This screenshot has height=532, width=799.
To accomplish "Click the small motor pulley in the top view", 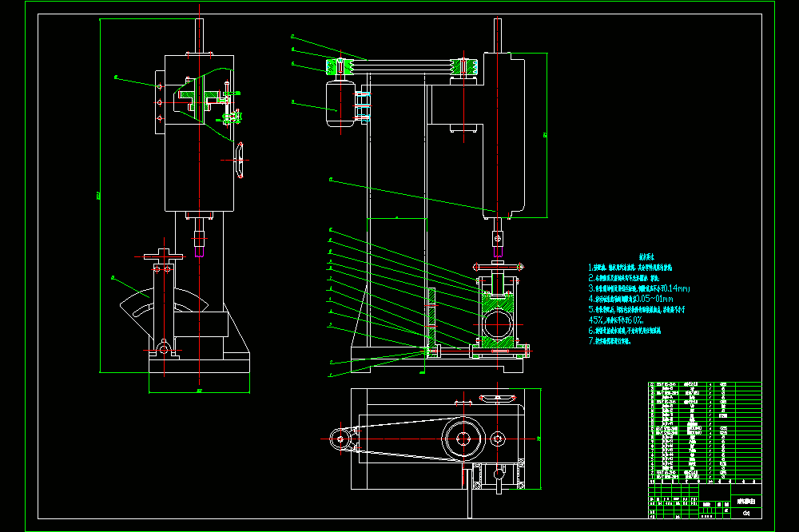I will (340, 439).
